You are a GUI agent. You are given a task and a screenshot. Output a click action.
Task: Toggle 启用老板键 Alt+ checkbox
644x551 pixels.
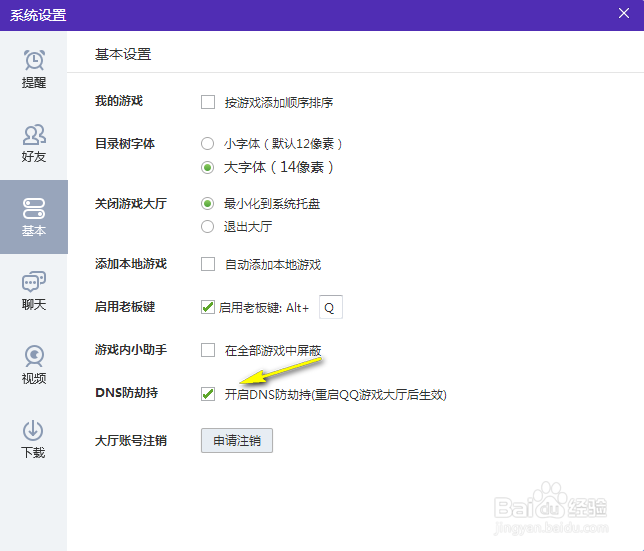coord(208,307)
